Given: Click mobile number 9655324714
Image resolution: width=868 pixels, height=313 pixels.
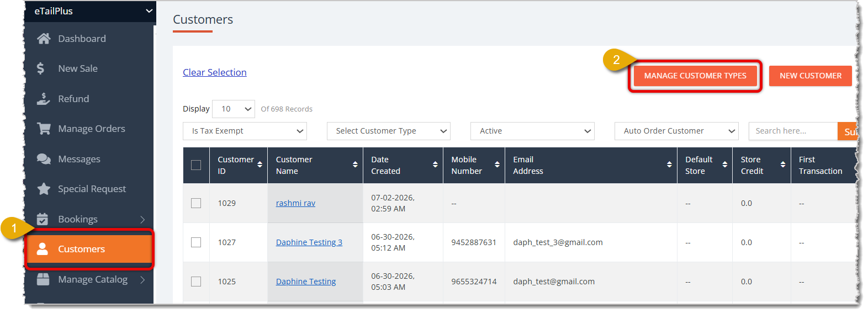Looking at the screenshot, I should tap(474, 282).
